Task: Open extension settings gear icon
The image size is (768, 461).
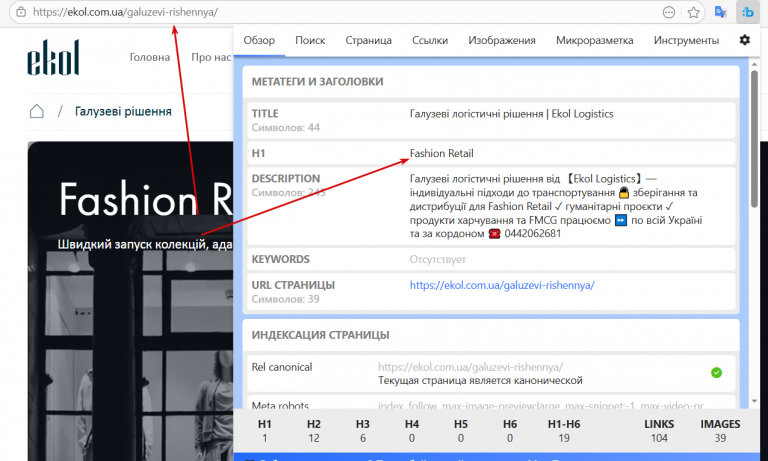Action: (x=744, y=40)
